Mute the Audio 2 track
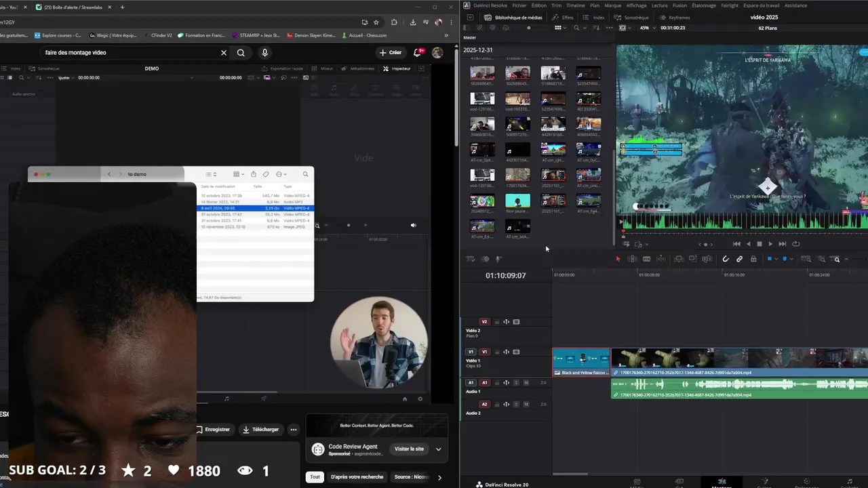The image size is (868, 488). pos(526,404)
